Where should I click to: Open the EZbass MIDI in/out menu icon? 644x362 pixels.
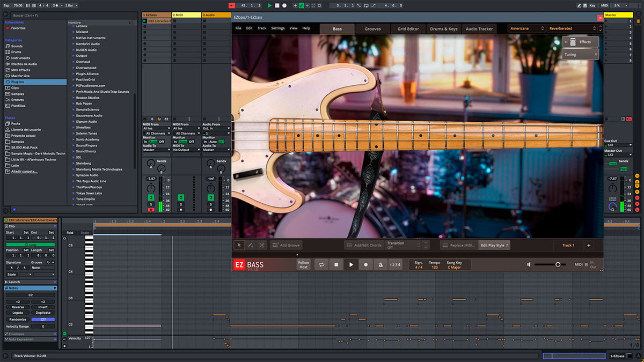pos(587,264)
